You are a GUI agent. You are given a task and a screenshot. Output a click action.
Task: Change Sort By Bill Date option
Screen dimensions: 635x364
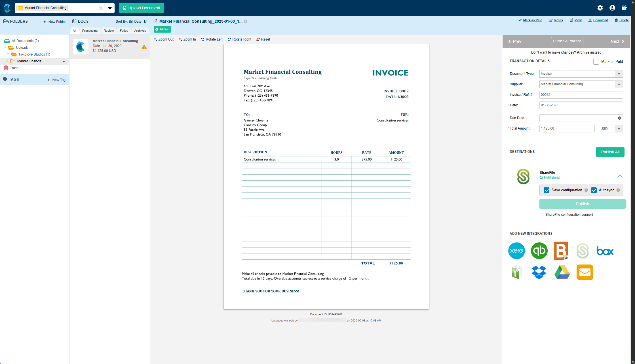click(135, 22)
